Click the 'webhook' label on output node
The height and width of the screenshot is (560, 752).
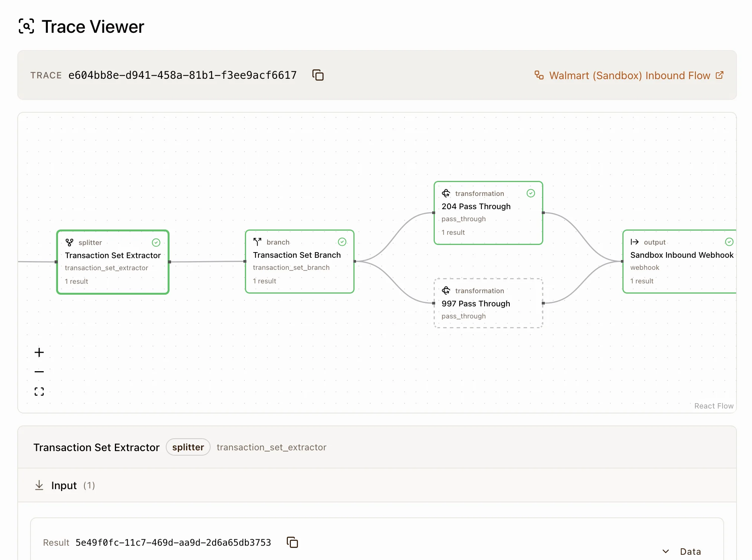(x=645, y=268)
